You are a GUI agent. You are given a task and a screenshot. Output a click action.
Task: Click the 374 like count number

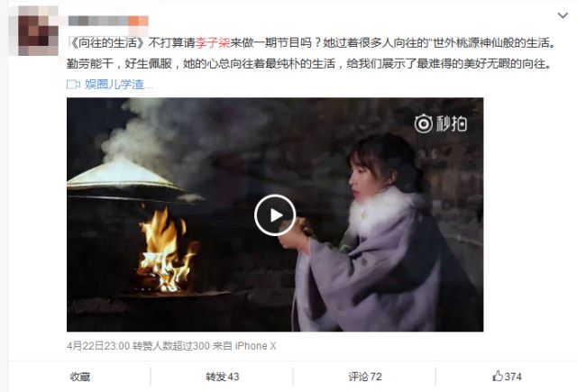[513, 377]
